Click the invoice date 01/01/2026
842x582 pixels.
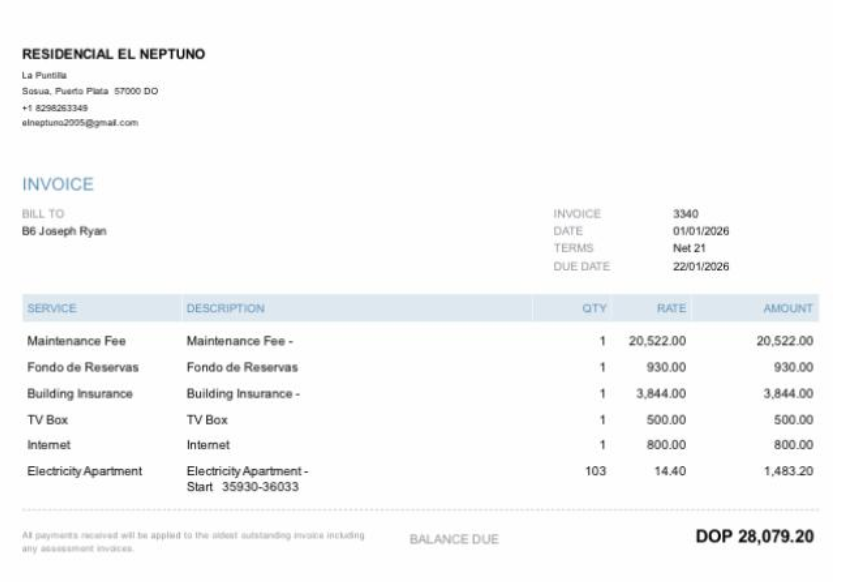click(701, 231)
